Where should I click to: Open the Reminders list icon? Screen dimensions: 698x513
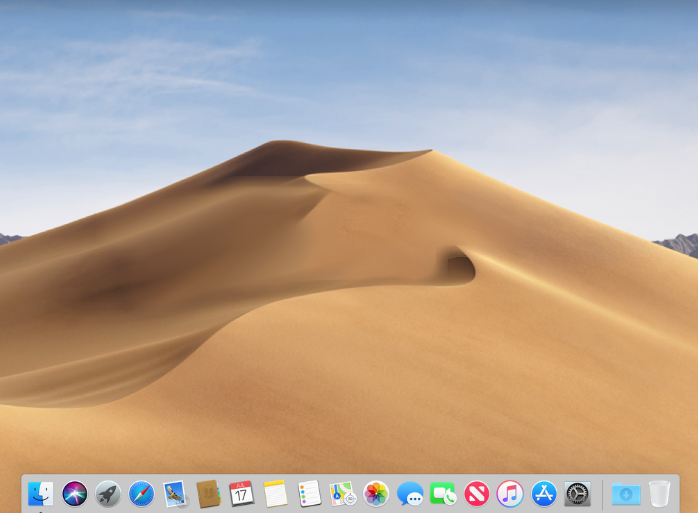coord(309,493)
